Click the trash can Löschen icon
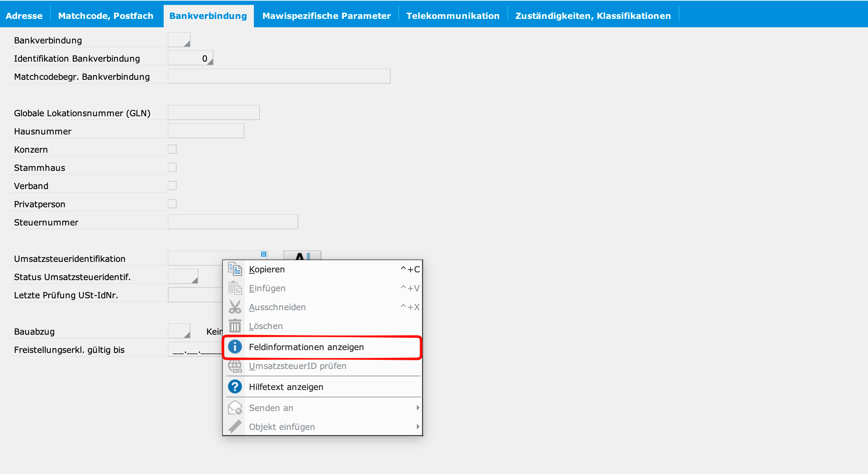This screenshot has width=868, height=474. coord(235,326)
